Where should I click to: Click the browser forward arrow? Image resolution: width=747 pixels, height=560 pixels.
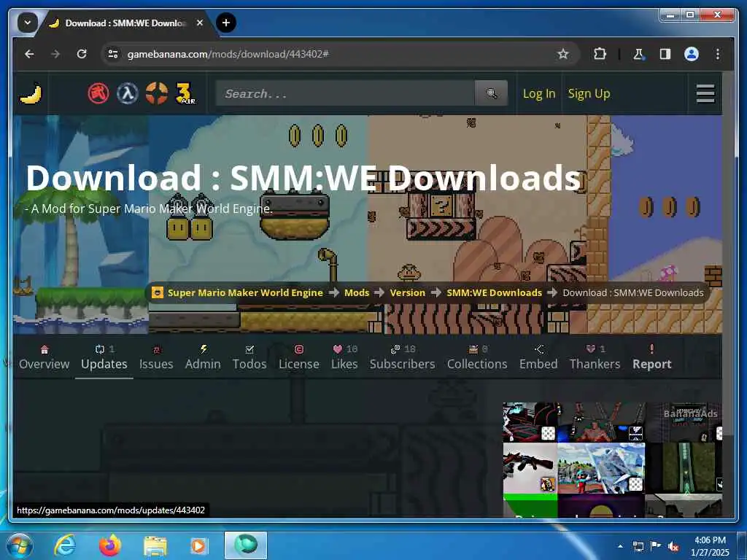click(x=55, y=54)
